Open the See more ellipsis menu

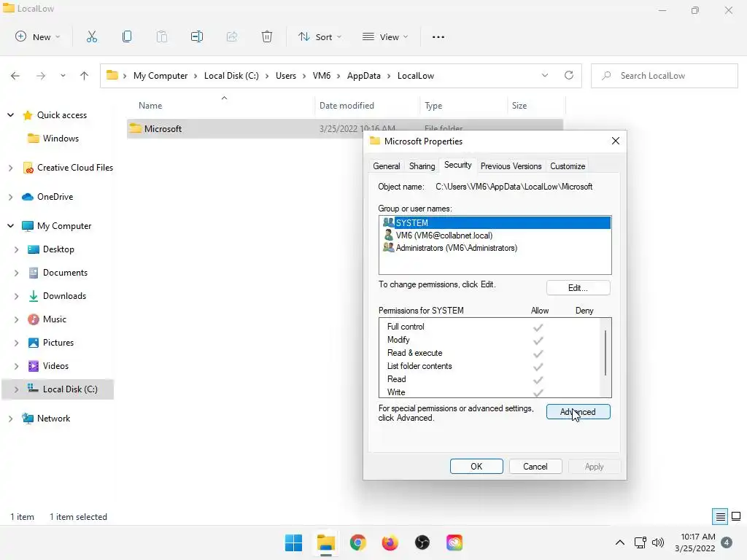click(x=438, y=36)
